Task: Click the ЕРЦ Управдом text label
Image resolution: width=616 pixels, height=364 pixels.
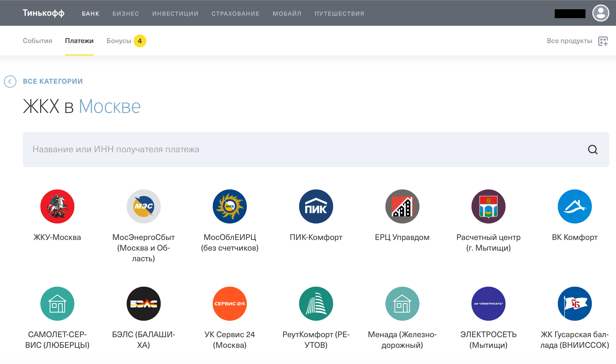Action: (402, 237)
